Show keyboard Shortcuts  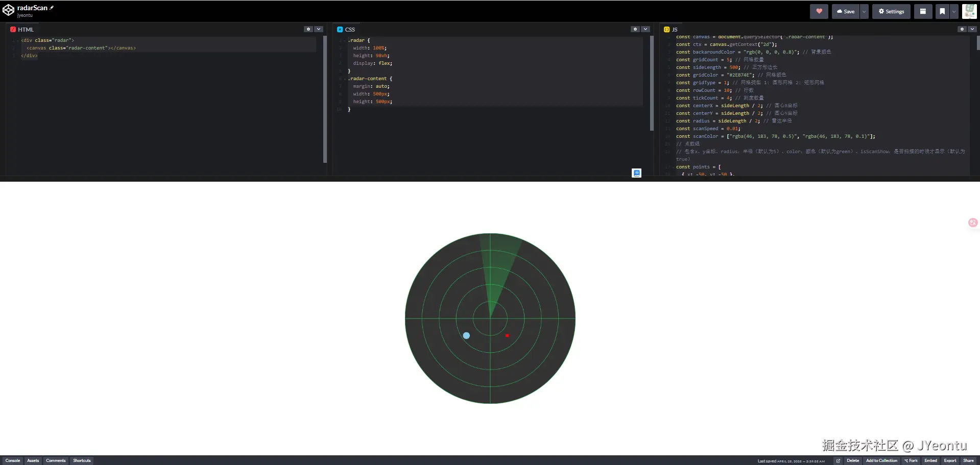point(82,460)
